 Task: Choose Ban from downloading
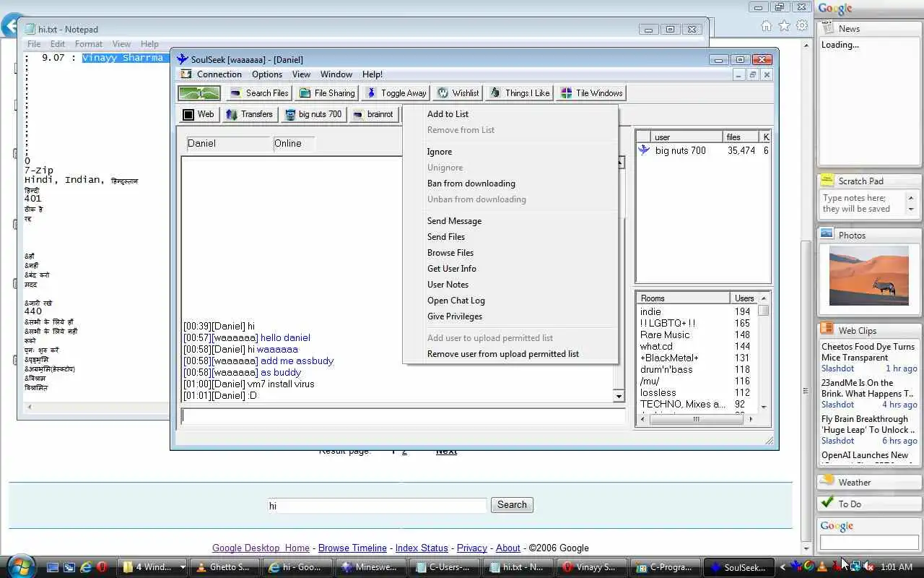click(x=471, y=184)
